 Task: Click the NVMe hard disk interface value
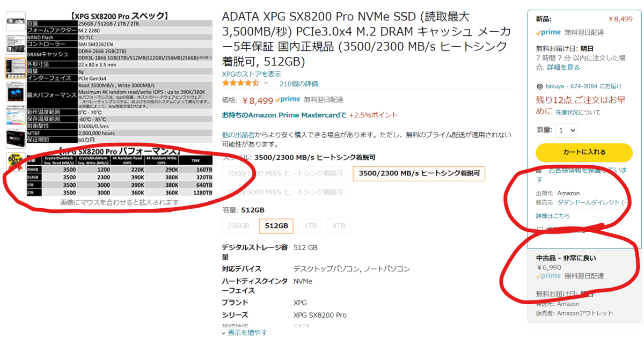[x=303, y=281]
